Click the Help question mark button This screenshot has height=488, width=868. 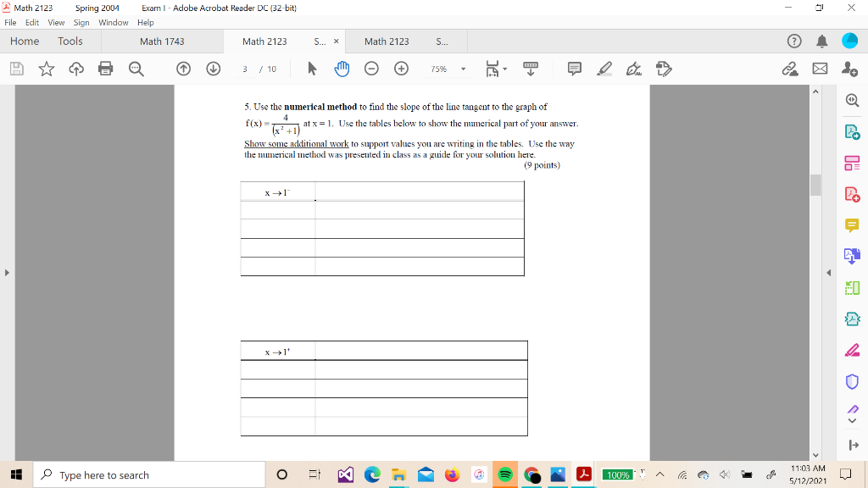coord(793,41)
